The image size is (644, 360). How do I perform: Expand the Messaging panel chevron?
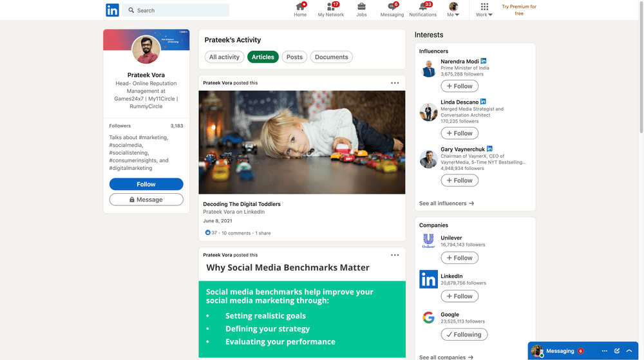pos(629,351)
